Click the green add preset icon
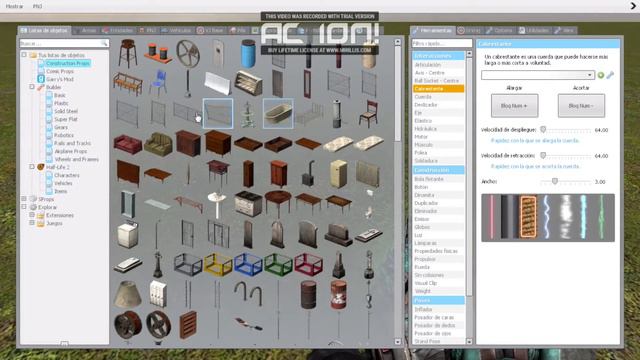640x360 pixels. (600, 75)
